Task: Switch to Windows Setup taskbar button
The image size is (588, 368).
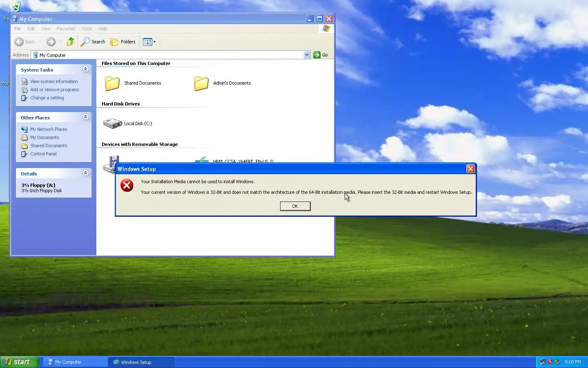Action: point(141,362)
